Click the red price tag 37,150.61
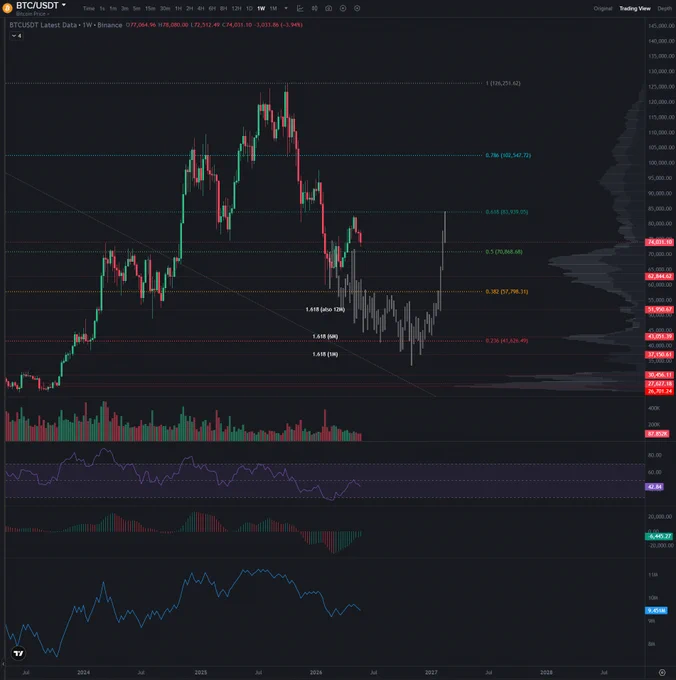Image resolution: width=676 pixels, height=680 pixels. click(660, 355)
